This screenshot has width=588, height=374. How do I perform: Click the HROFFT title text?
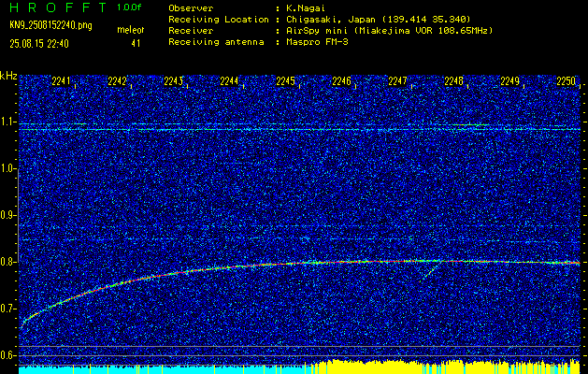(x=58, y=7)
